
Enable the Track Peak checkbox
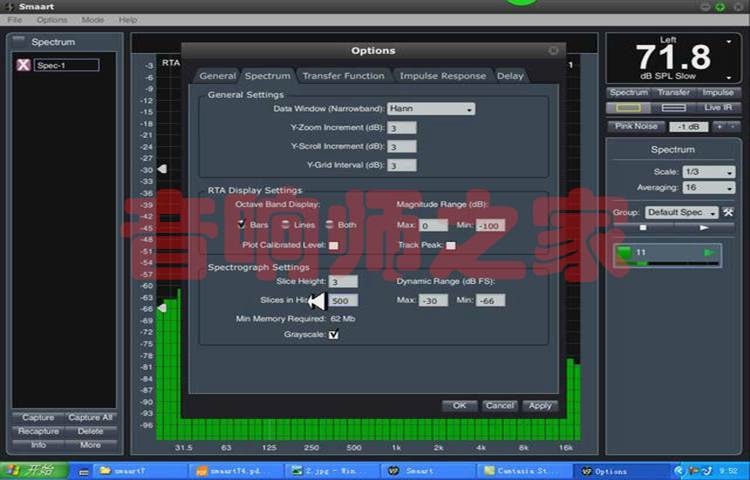pos(451,245)
